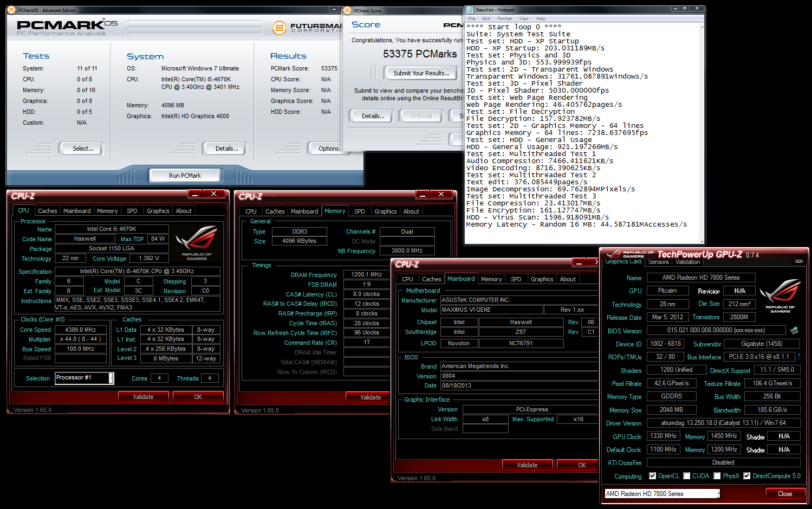This screenshot has height=509, width=812.
Task: Click the Notepad vertical scrollbar track
Action: 703,133
